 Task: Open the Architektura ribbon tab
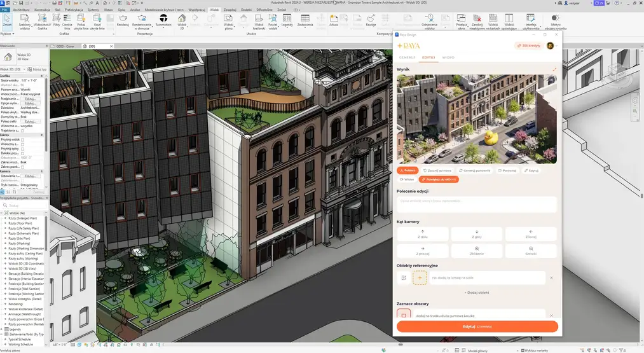click(x=21, y=10)
